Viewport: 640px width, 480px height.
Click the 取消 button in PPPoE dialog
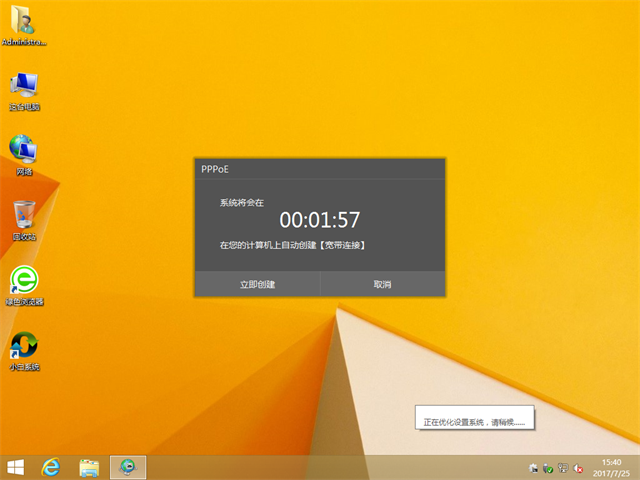[x=382, y=284]
